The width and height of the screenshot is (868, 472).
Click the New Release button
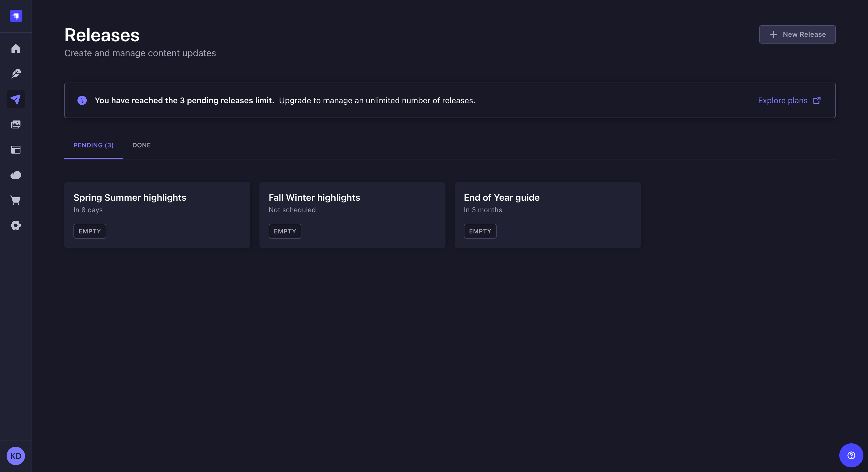797,34
